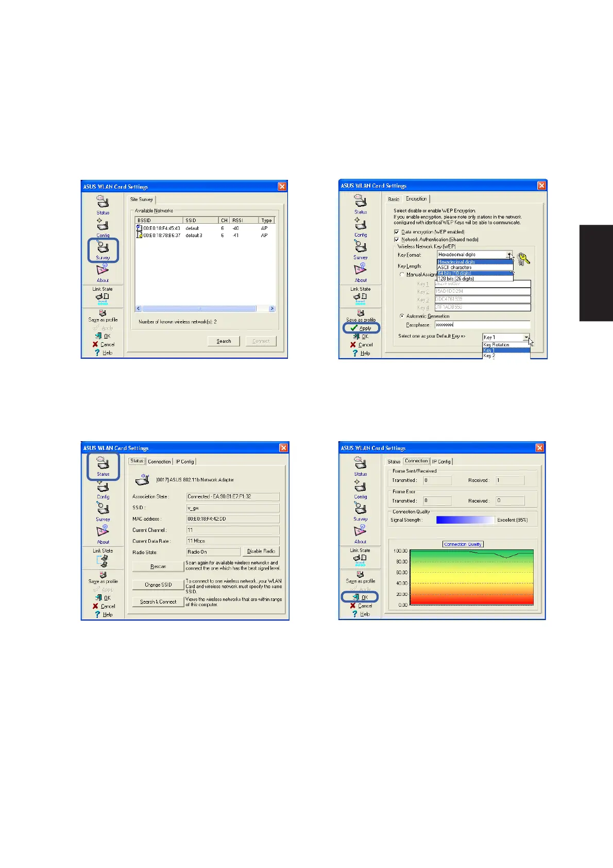Image resolution: width=613 pixels, height=868 pixels.
Task: Click the Change SSID button
Action: click(158, 585)
